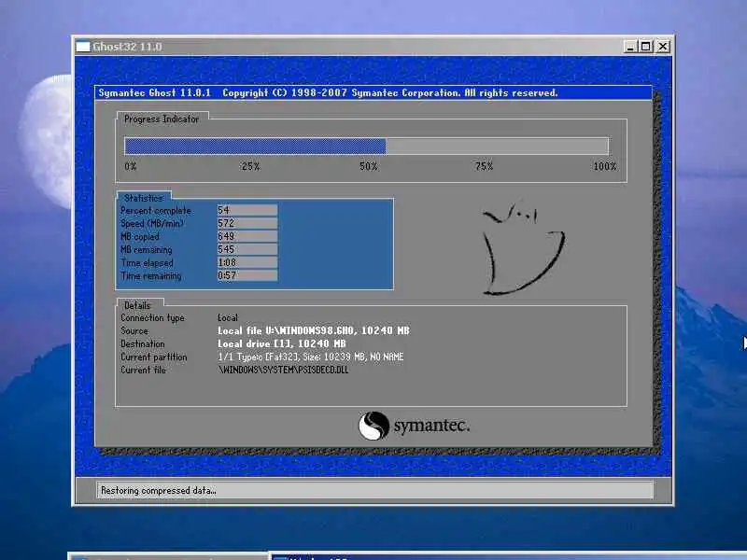Click the Speed value 572
The width and height of the screenshot is (747, 560).
pyautogui.click(x=247, y=223)
